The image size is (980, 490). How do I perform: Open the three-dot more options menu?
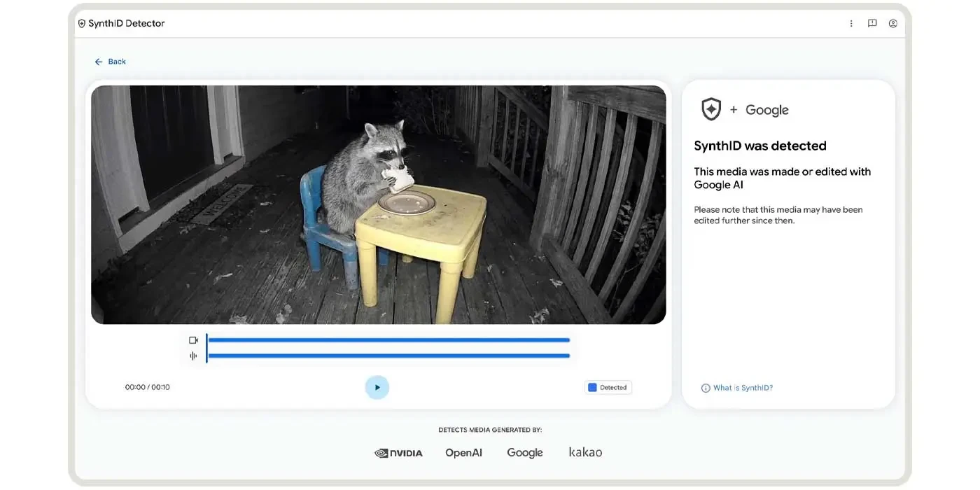click(851, 23)
